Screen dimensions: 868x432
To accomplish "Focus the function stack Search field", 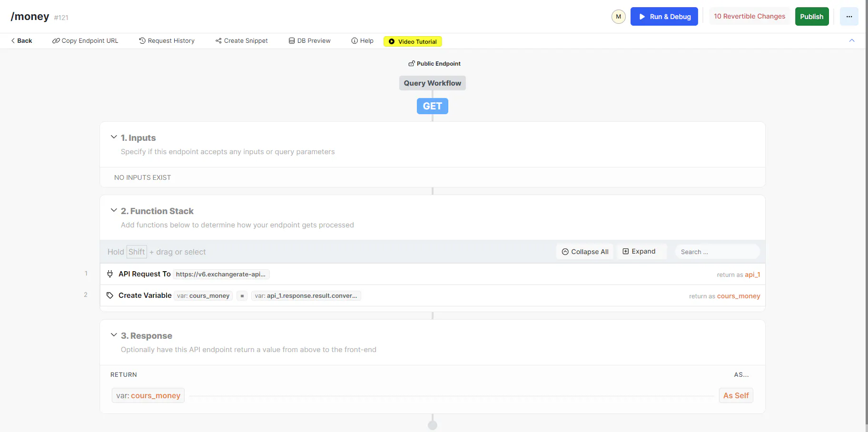I will tap(717, 252).
